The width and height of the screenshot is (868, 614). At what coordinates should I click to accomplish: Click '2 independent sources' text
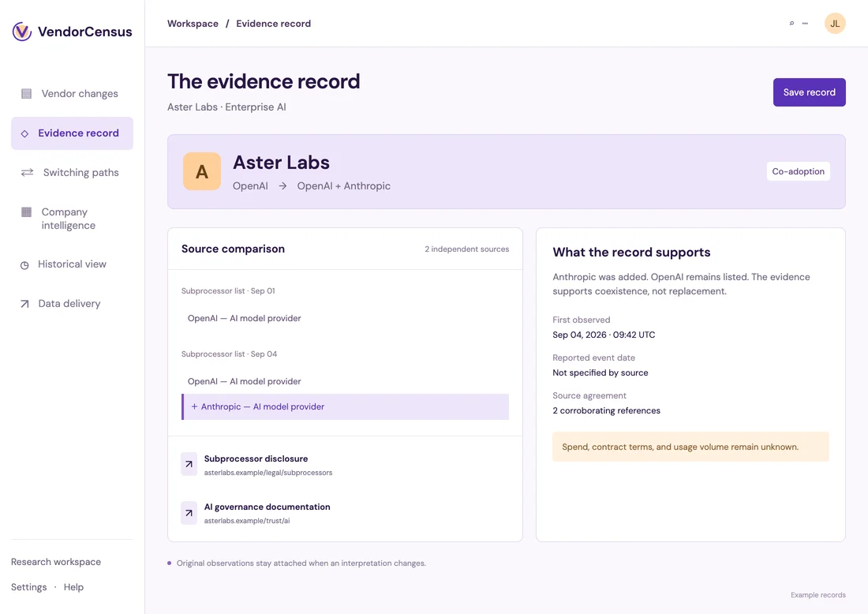click(x=466, y=249)
